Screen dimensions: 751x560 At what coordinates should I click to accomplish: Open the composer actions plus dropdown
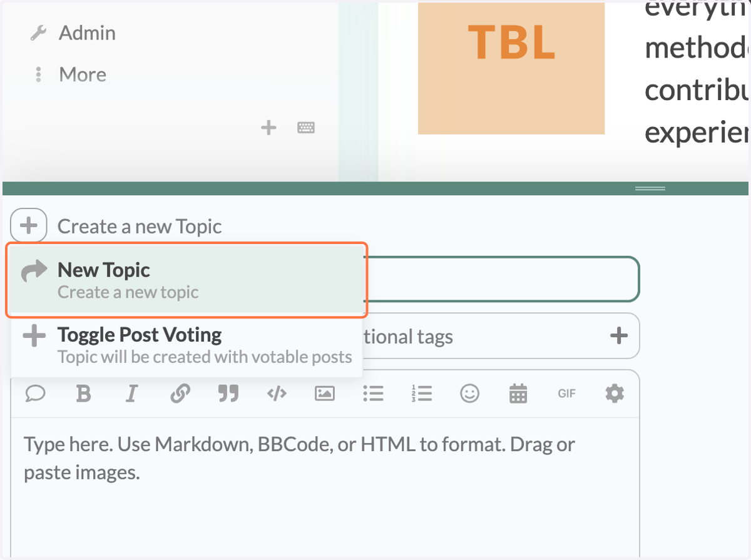point(29,225)
